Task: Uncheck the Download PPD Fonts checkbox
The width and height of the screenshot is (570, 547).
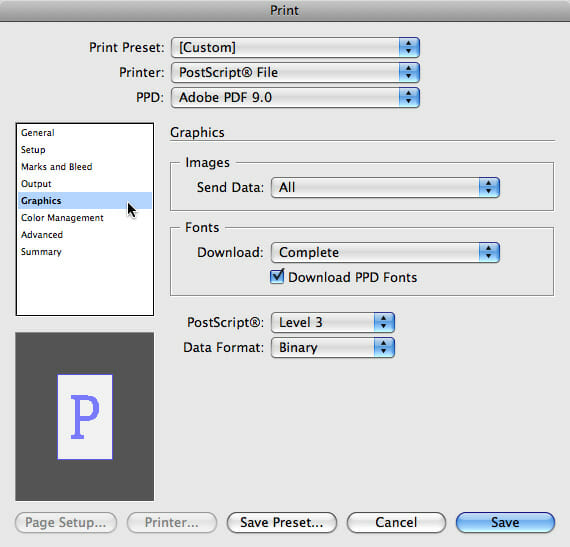Action: pos(277,277)
